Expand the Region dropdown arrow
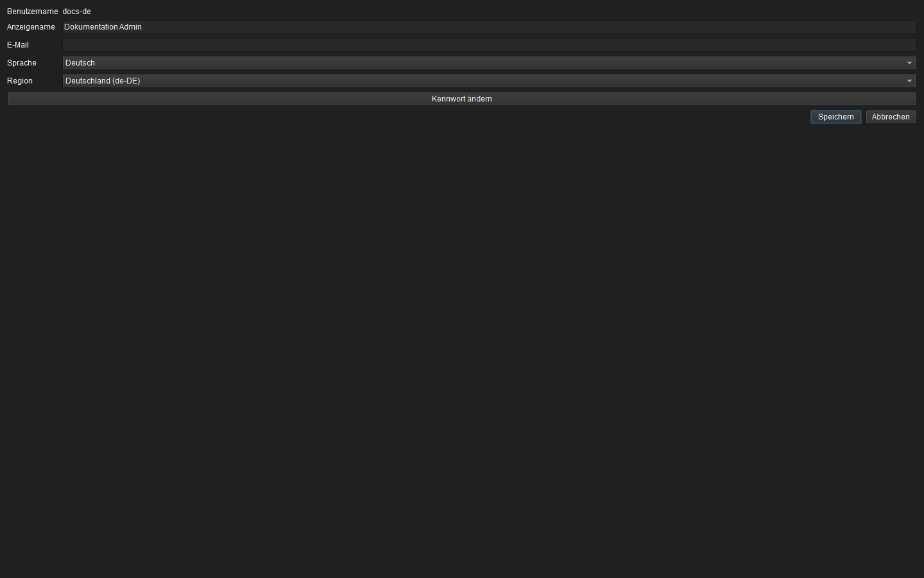This screenshot has width=924, height=578. pos(909,81)
